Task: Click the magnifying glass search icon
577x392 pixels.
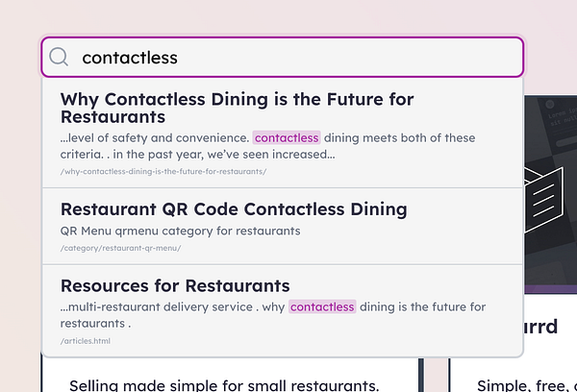Action: [59, 58]
